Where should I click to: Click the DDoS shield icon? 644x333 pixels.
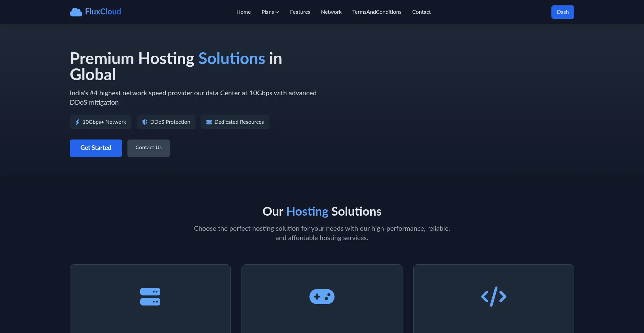(x=145, y=122)
